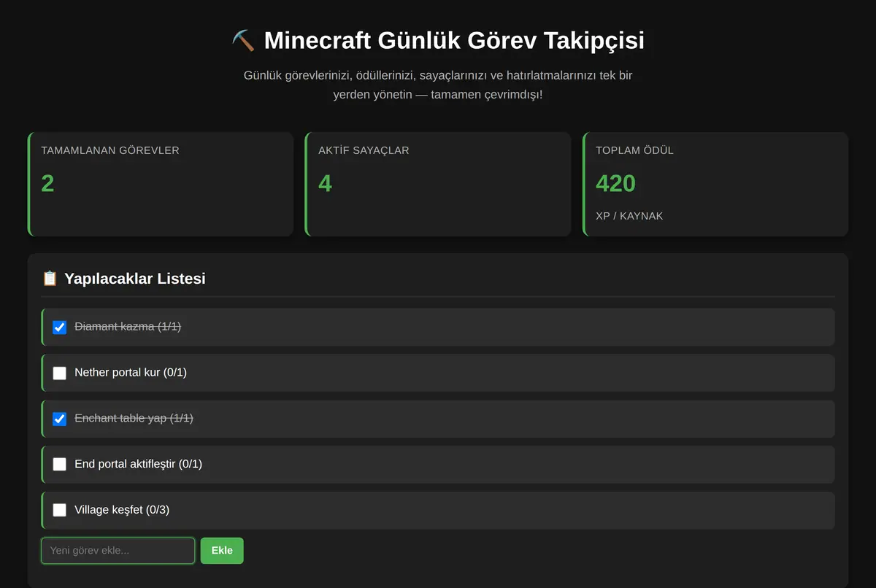Click the value 4 under Aktif Sayaçlar
Image resolution: width=876 pixels, height=588 pixels.
pos(325,183)
